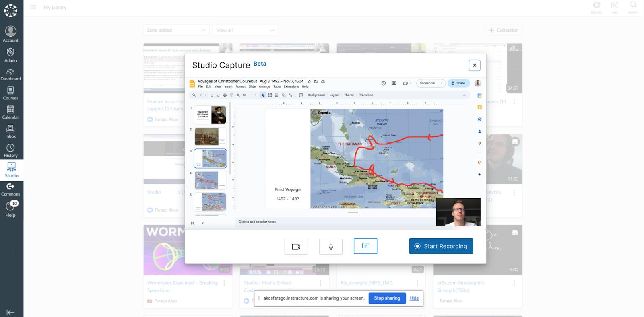Open the Fit zoom level dropdown
644x317 pixels.
point(249,95)
